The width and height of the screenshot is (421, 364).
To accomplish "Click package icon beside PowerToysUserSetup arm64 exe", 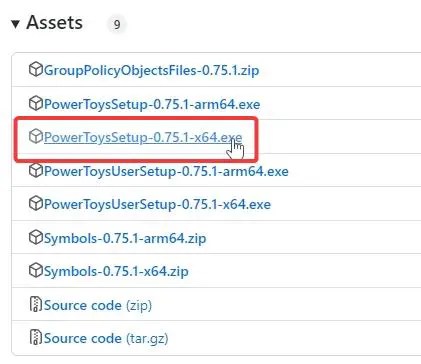I will click(35, 170).
